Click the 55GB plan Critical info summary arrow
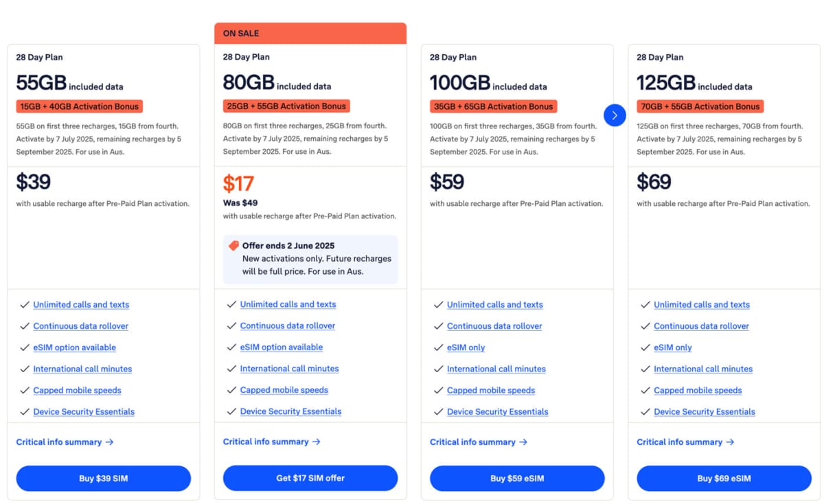The image size is (824, 504). coord(110,442)
